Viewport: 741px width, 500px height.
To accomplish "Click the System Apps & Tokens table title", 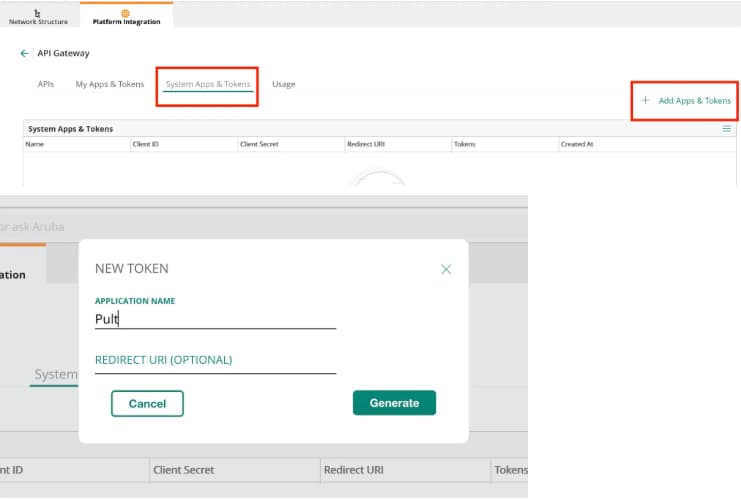I will pos(70,129).
